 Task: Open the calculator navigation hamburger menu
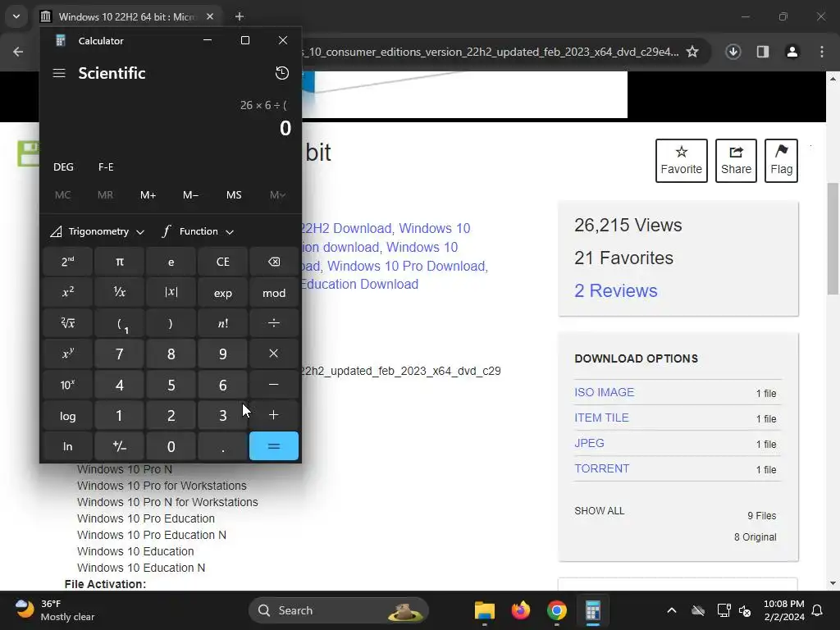pyautogui.click(x=59, y=73)
